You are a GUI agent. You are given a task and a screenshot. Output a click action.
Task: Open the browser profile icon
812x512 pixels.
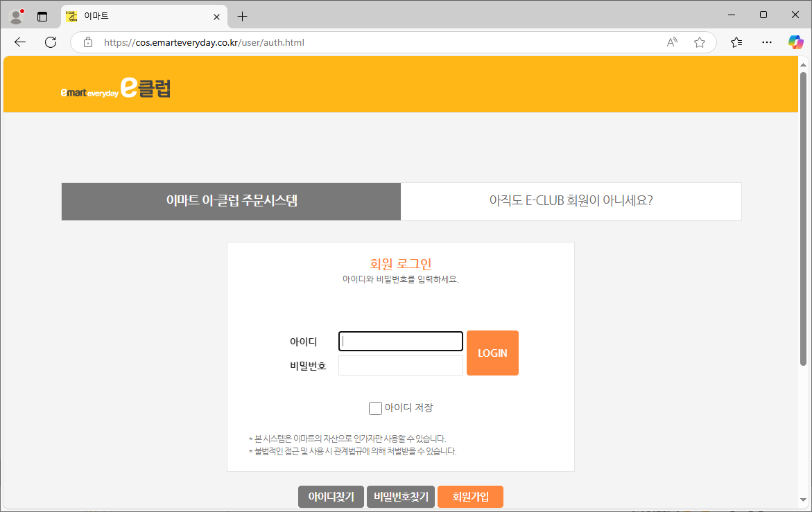(16, 17)
